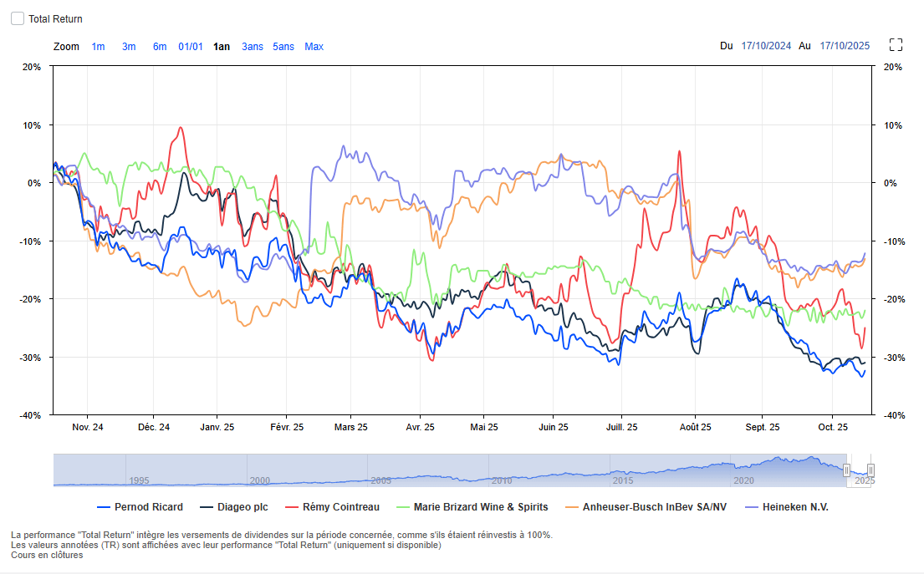
Task: Click the fullscreen expand icon
Action: (x=896, y=45)
